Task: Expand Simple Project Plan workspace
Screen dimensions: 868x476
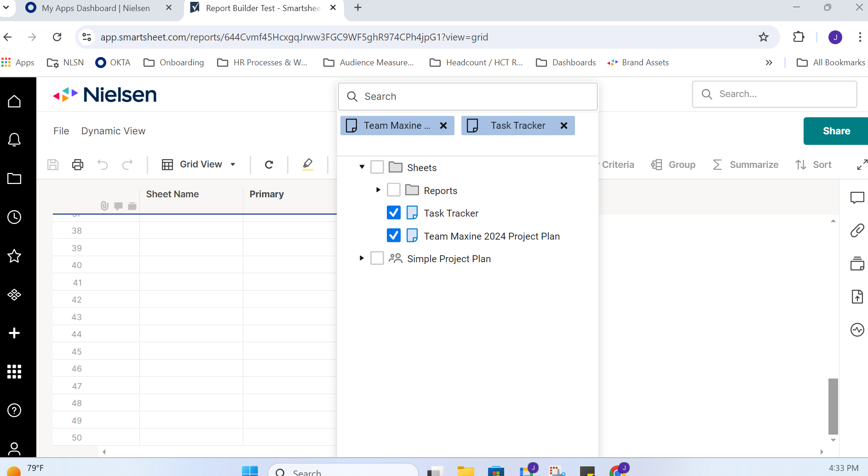Action: (x=362, y=258)
